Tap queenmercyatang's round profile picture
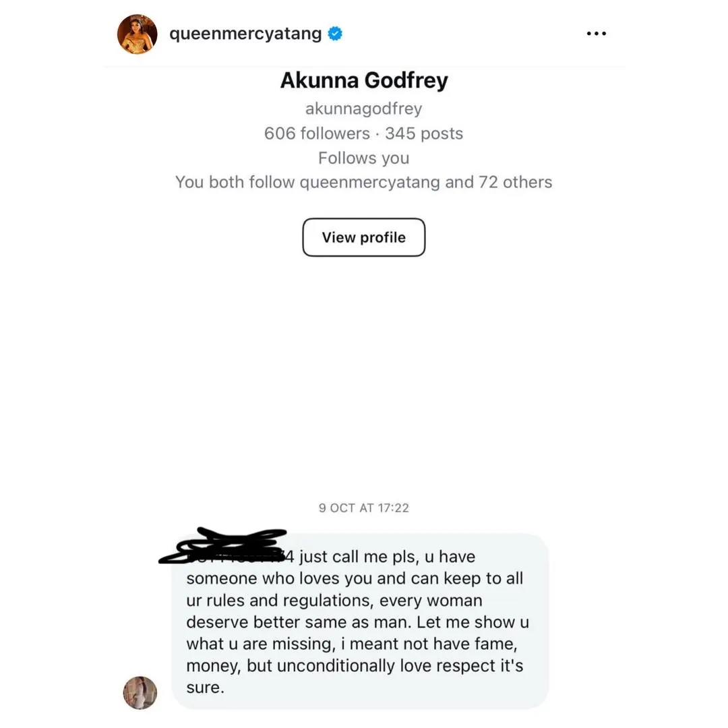Viewport: 728px width, 728px height. (137, 34)
